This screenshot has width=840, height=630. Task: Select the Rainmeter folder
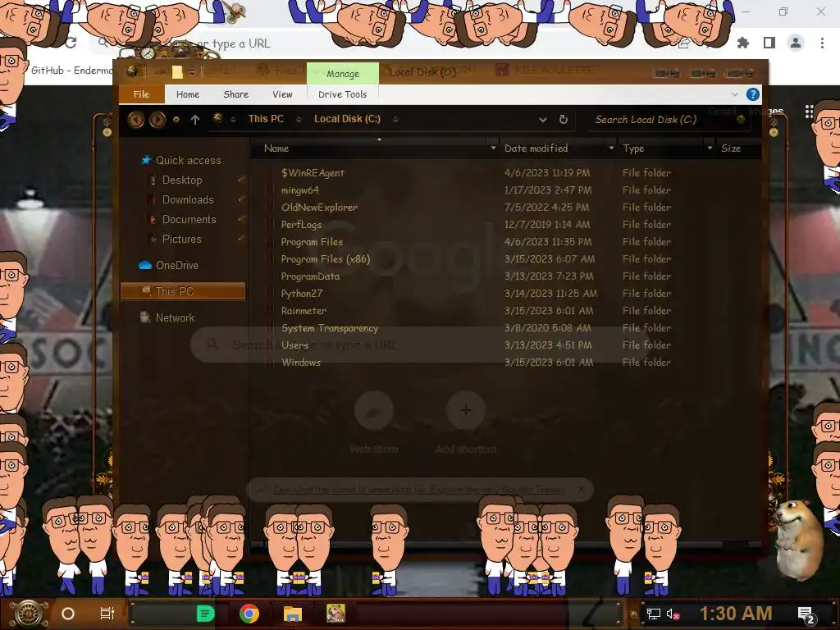304,311
